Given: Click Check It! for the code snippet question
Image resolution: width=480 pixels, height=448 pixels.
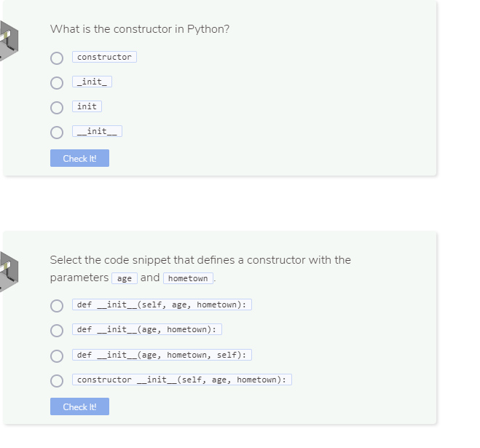Looking at the screenshot, I should point(79,406).
